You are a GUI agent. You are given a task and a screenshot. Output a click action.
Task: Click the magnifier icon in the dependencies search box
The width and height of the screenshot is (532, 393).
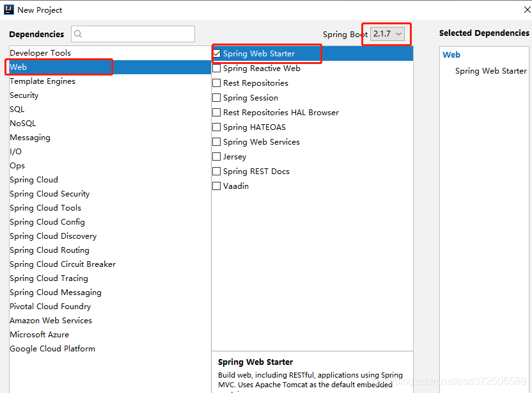click(78, 34)
